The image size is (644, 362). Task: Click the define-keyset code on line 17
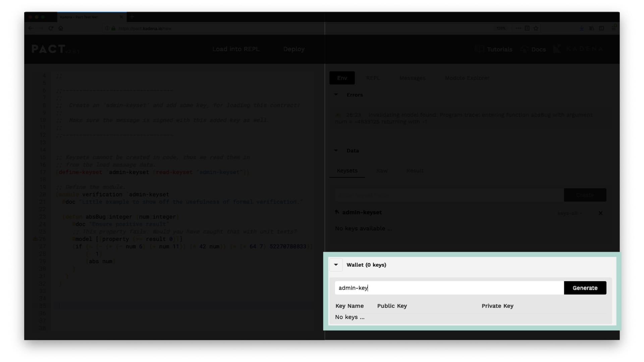tap(80, 172)
